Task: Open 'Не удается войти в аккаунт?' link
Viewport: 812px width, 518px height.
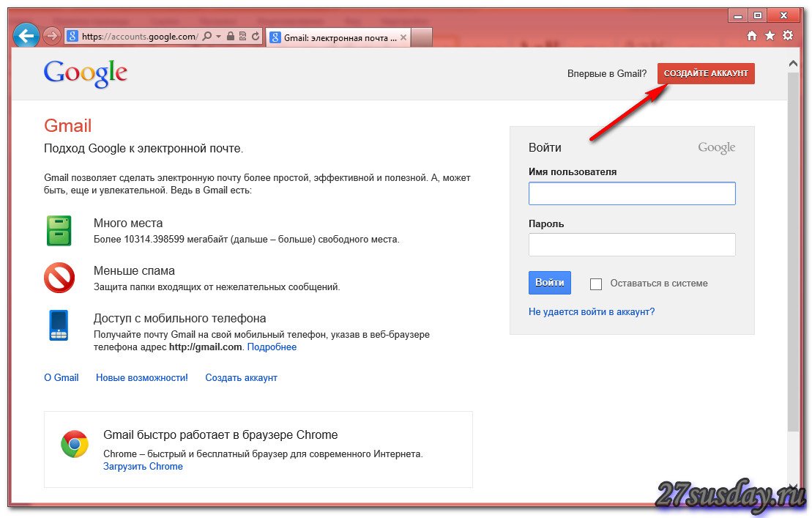Action: click(592, 311)
